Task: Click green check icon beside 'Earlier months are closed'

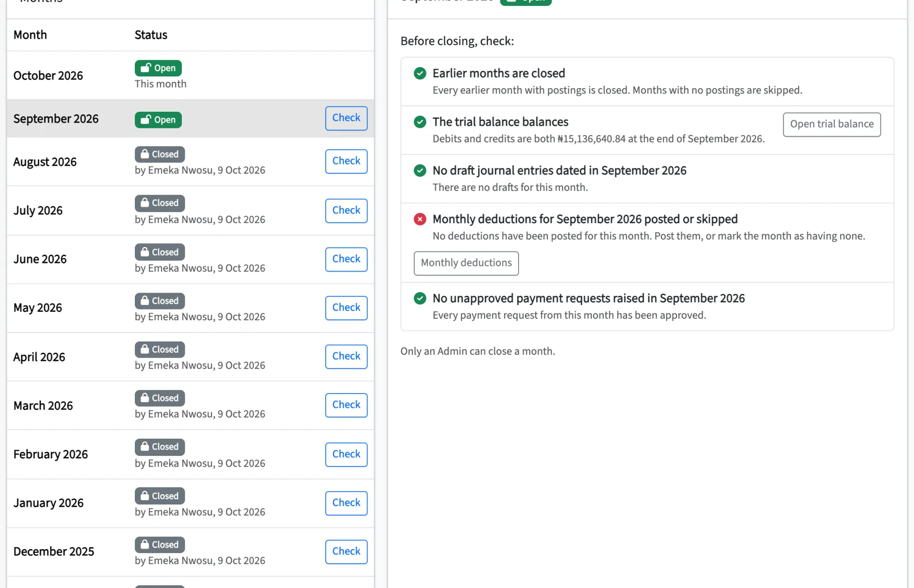Action: pos(420,73)
